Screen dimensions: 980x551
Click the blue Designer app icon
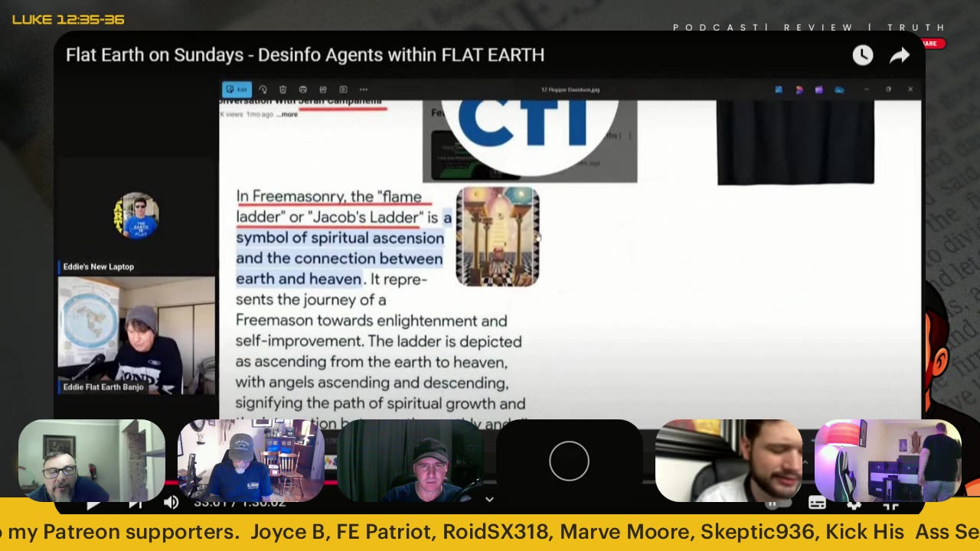pyautogui.click(x=779, y=90)
